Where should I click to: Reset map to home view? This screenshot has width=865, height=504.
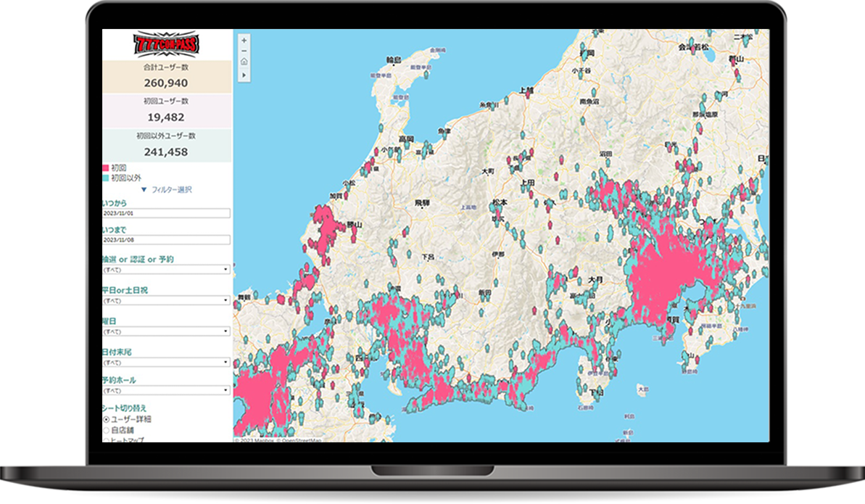[x=244, y=62]
